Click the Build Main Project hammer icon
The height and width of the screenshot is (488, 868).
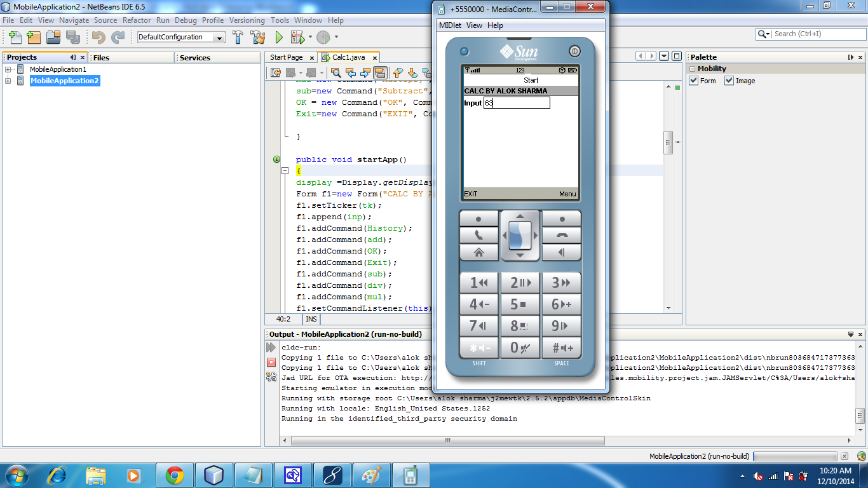click(238, 37)
